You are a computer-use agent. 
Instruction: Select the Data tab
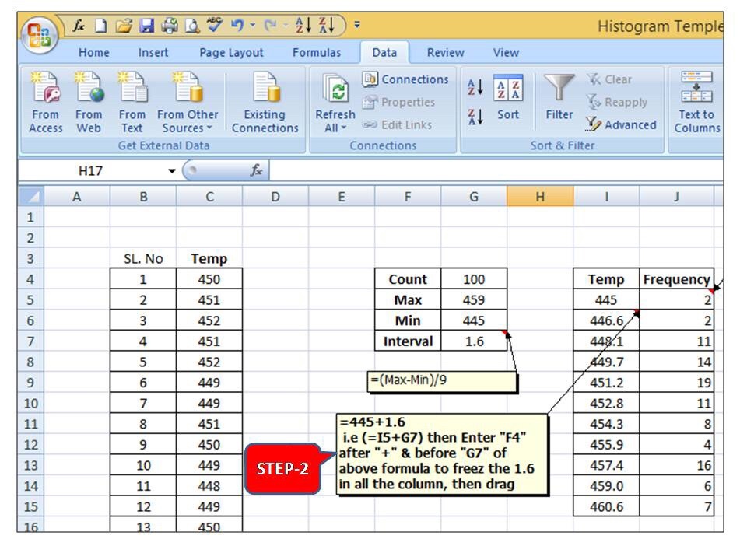coord(384,52)
